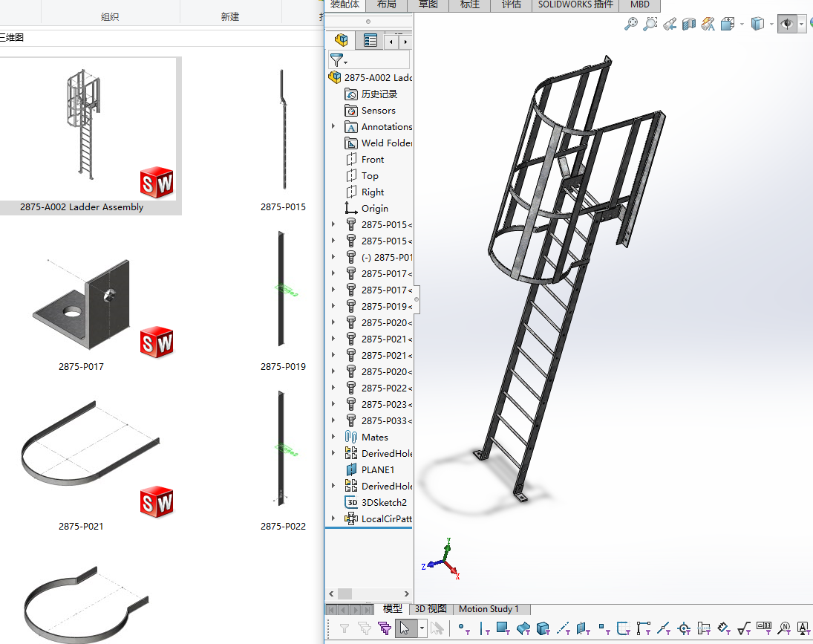Select the FeatureManager design tree tab icon
The width and height of the screenshot is (813, 644).
coord(341,41)
